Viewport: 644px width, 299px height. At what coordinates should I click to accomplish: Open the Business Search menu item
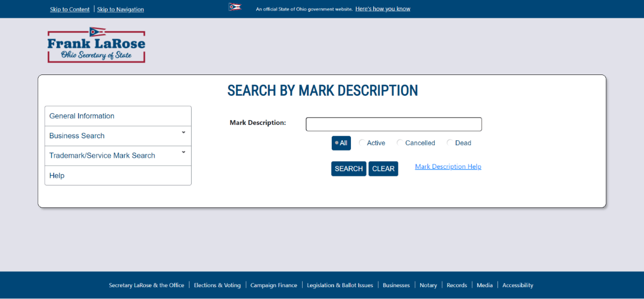click(118, 136)
